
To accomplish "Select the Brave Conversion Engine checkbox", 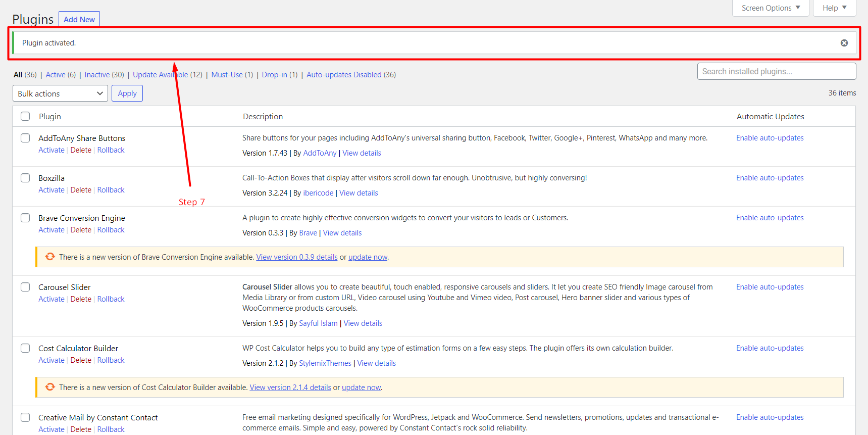I will tap(25, 218).
